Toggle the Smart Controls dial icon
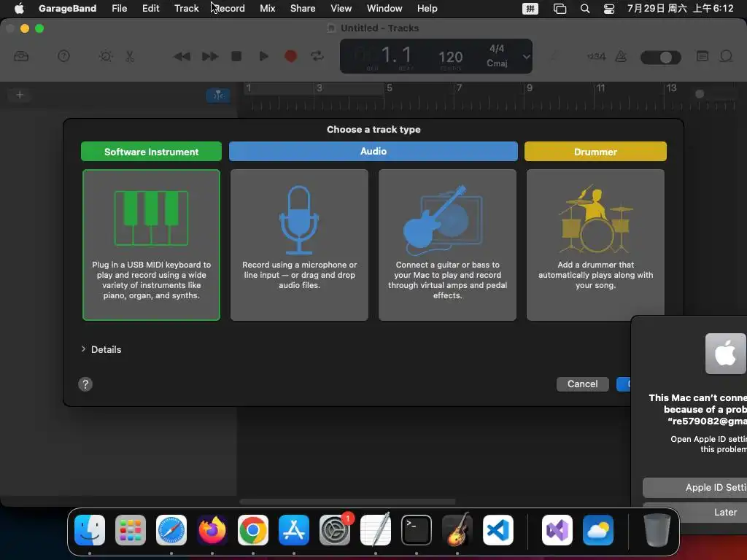Image resolution: width=747 pixels, height=560 pixels. pyautogui.click(x=106, y=56)
